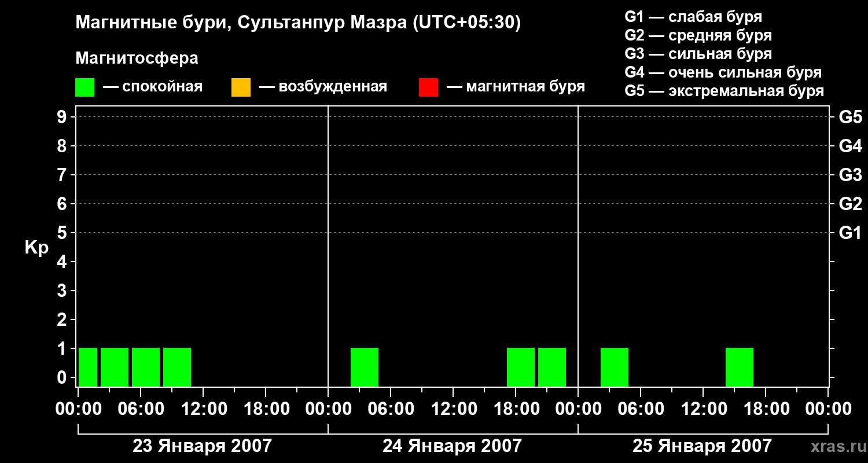Click the '25 Января 2007' date label
Viewport: 868px width, 463px height.
pos(703,446)
